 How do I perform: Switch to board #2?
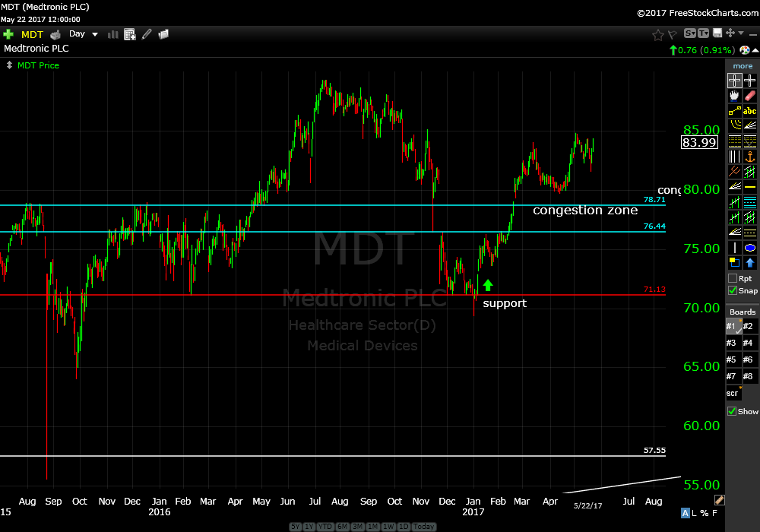pyautogui.click(x=749, y=326)
